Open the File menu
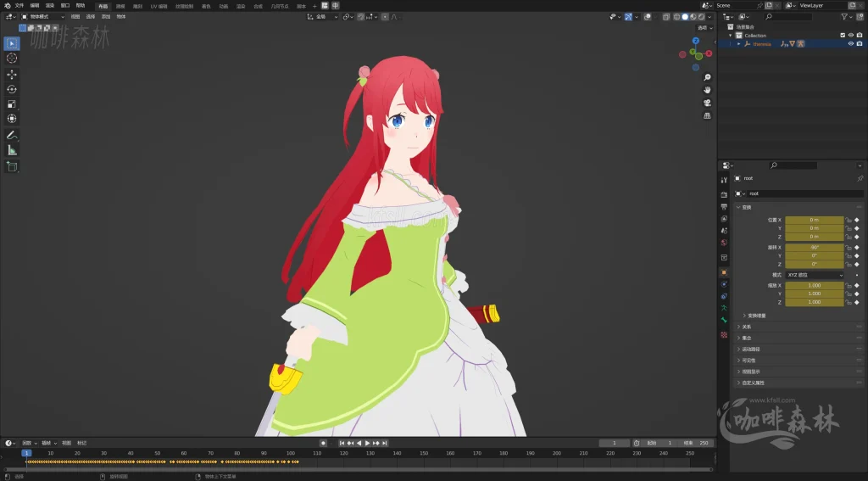 (19, 6)
